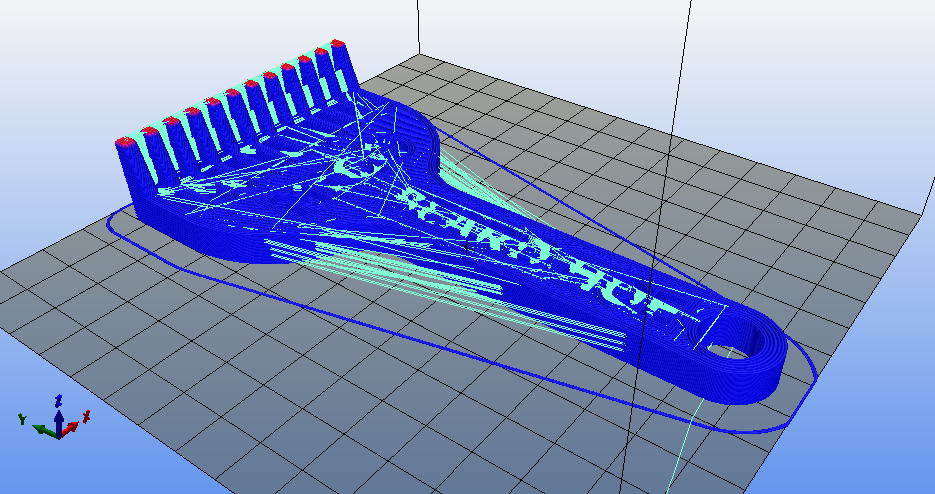Image resolution: width=935 pixels, height=494 pixels.
Task: Click the XYZ axis orientation gizmo
Action: 55,418
